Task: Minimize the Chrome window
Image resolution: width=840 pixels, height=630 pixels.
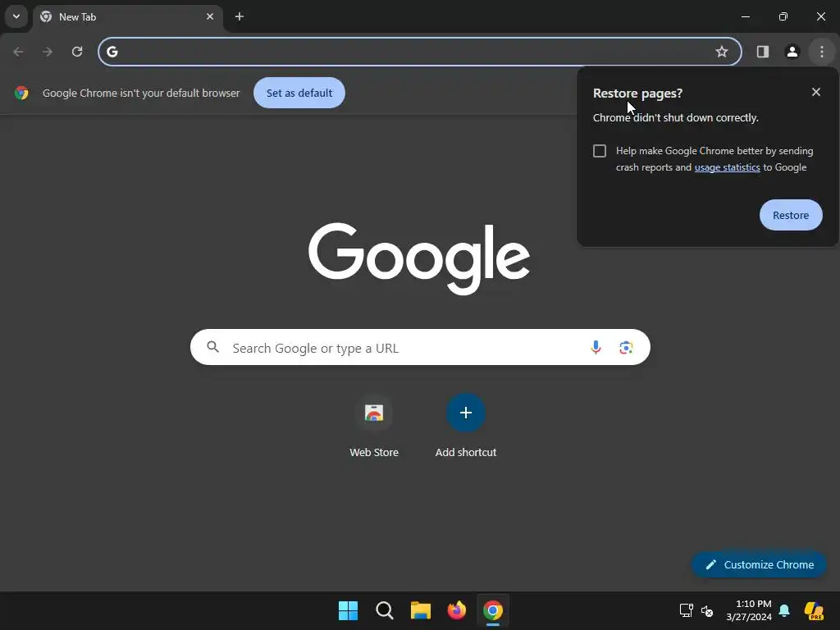Action: 745,16
